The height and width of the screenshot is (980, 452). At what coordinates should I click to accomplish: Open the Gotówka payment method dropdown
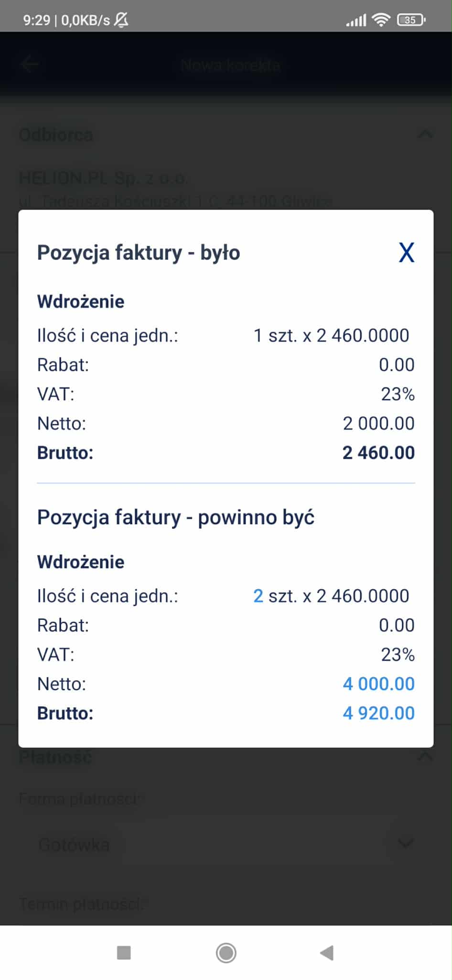[x=226, y=844]
